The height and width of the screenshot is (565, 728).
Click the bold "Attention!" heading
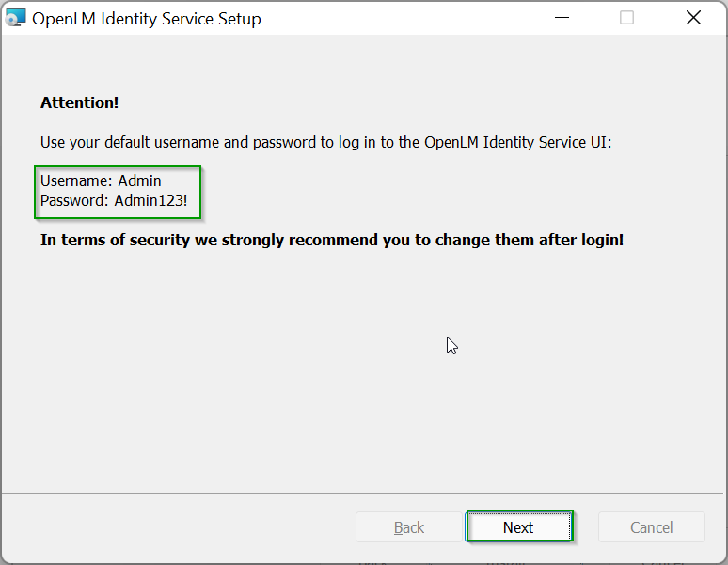(x=80, y=102)
